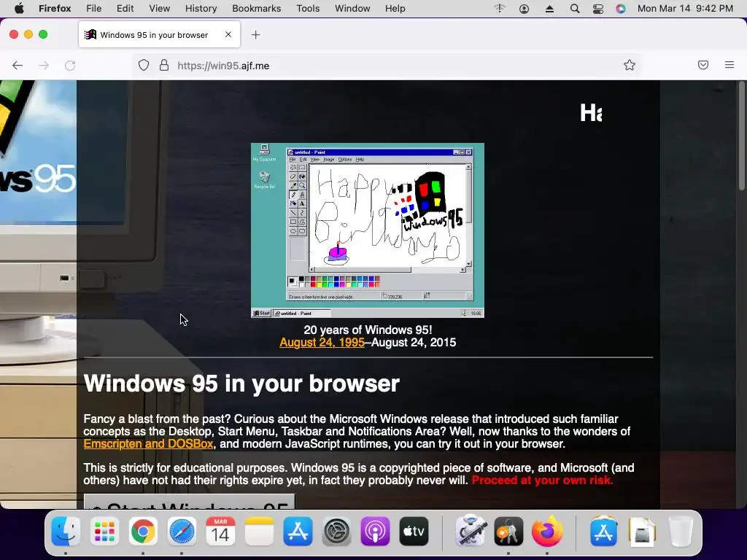Viewport: 747px width, 560px height.
Task: Open Control Center in menu bar
Action: 598,9
